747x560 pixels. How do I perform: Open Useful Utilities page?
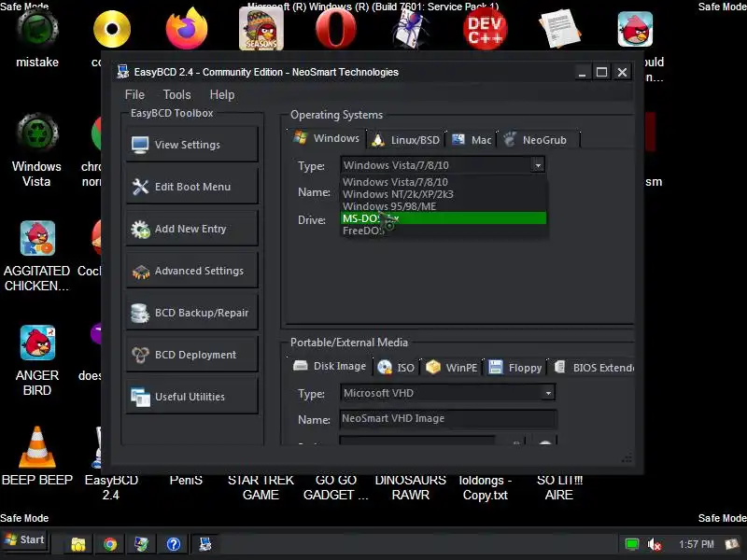pos(192,396)
